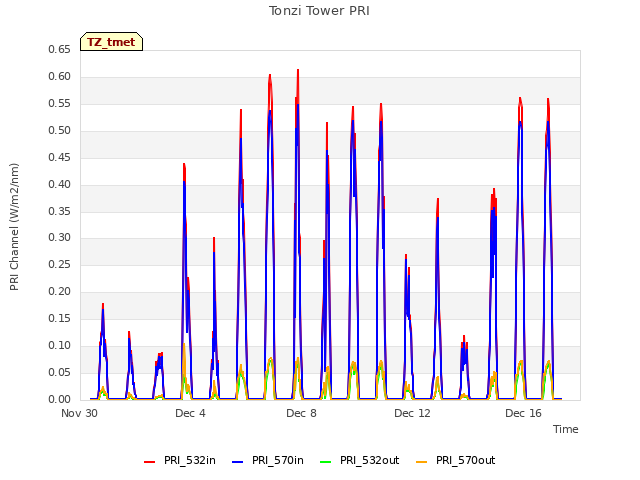Viewport: 640px width, 480px height.
Task: Click the 0.10 y-axis tick label
Action: (59, 345)
